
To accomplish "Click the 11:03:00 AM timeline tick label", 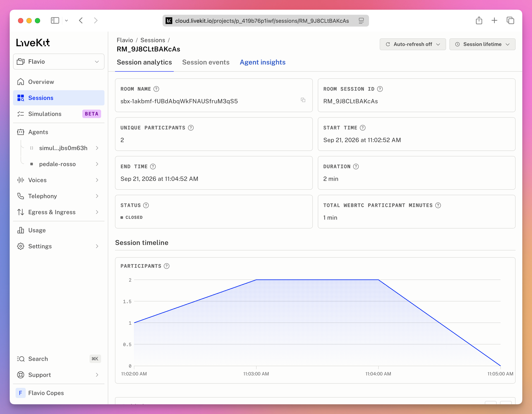I will [x=256, y=374].
